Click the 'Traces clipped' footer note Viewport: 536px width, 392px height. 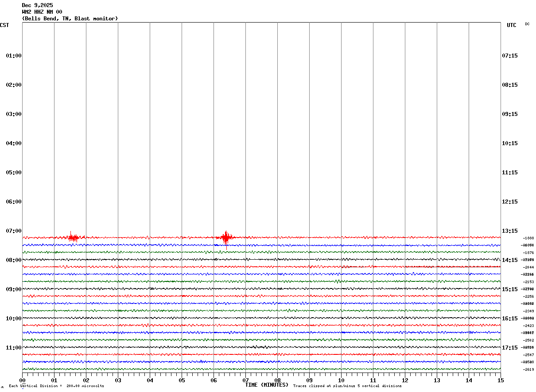(x=347, y=386)
